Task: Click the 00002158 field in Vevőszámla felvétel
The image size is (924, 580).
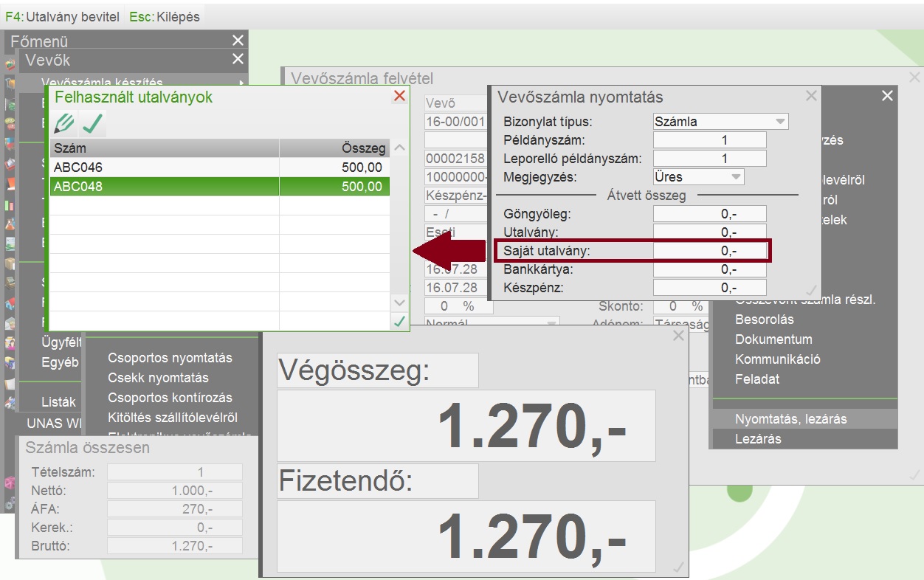Action: click(x=455, y=159)
